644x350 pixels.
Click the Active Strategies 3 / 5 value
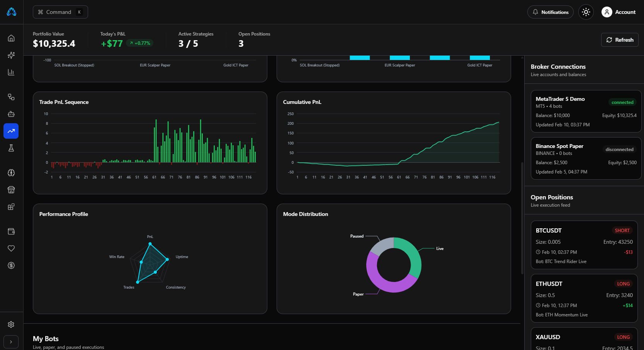click(188, 44)
